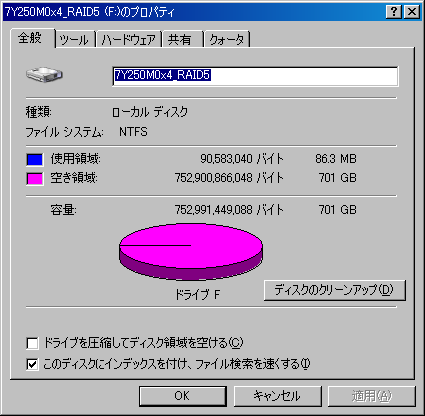Click the used bytes value 90,583,040

(226, 159)
